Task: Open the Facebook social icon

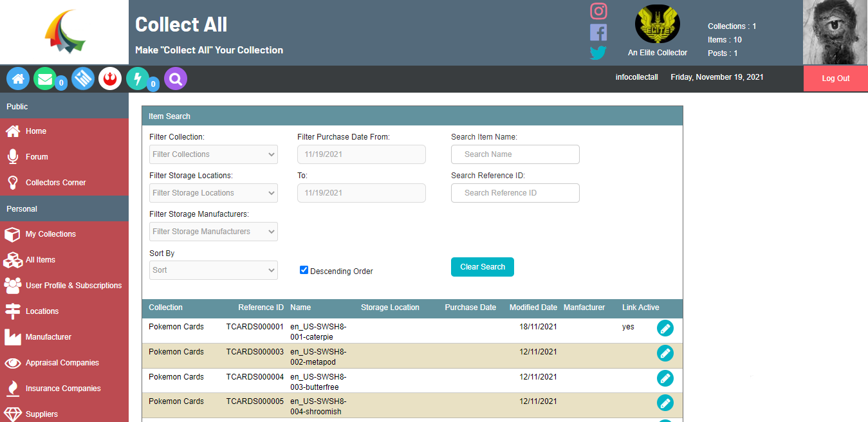Action: [x=598, y=32]
